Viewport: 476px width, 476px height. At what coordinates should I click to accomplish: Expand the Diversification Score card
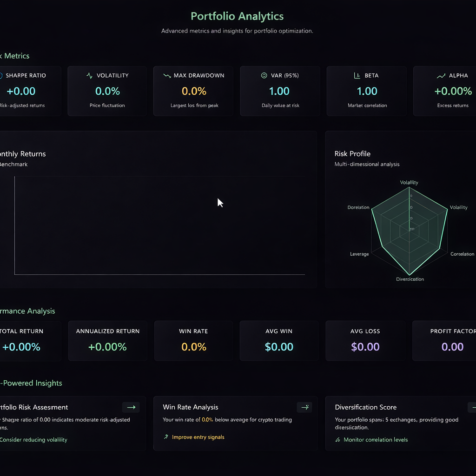(473, 407)
